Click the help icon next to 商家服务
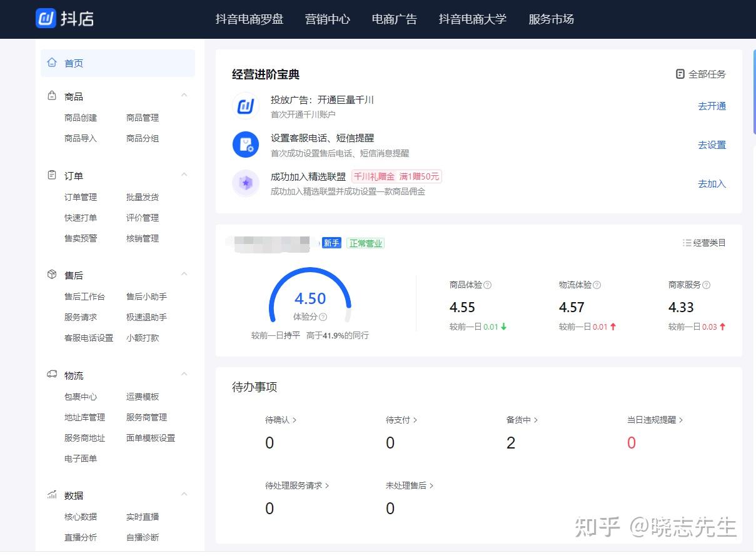This screenshot has width=756, height=558. 707,285
